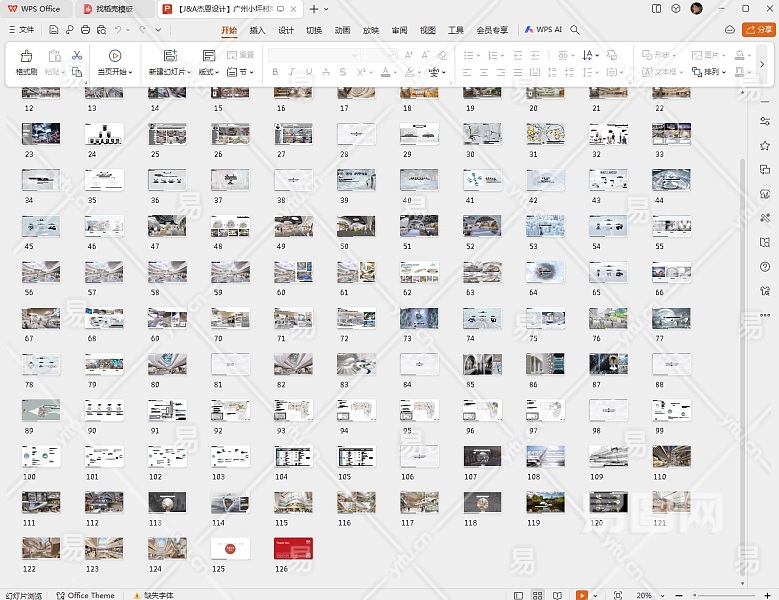
Task: Select the red slide 126 thumbnail
Action: [293, 548]
